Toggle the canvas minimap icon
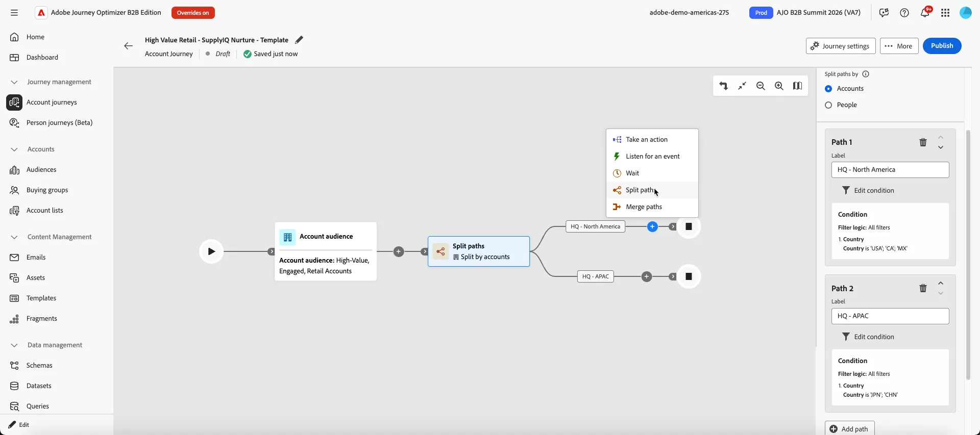Viewport: 980px width, 435px height. 797,86
